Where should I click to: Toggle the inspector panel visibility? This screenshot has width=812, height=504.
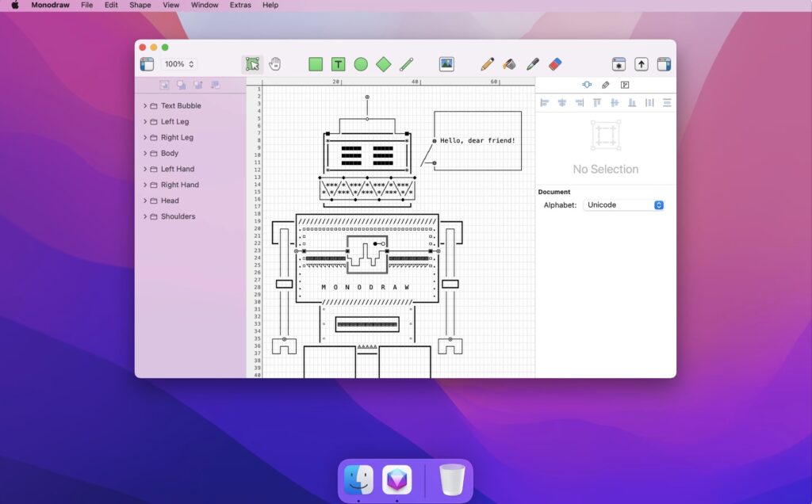point(664,64)
